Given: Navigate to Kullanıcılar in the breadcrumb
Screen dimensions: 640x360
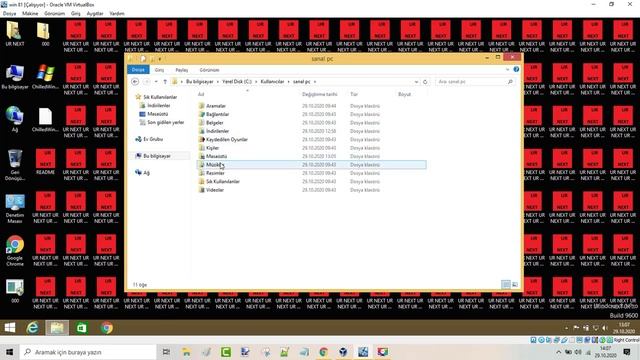Looking at the screenshot, I should (272, 82).
